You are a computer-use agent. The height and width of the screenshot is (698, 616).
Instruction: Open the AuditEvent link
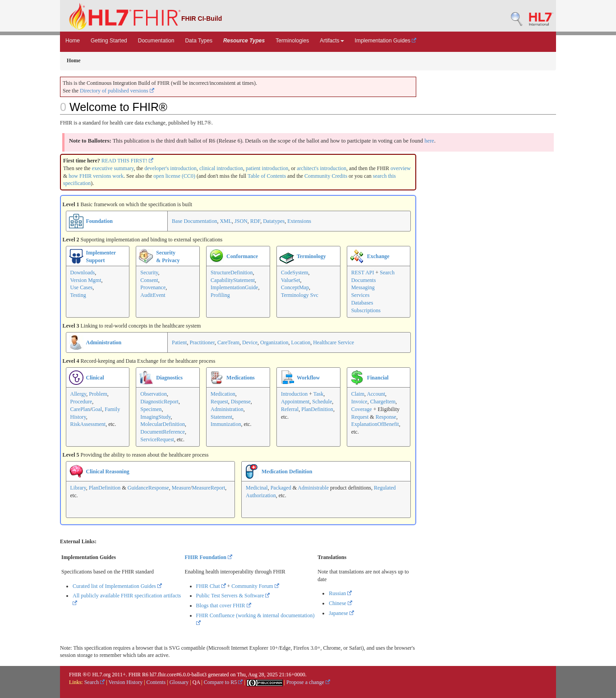(x=153, y=295)
